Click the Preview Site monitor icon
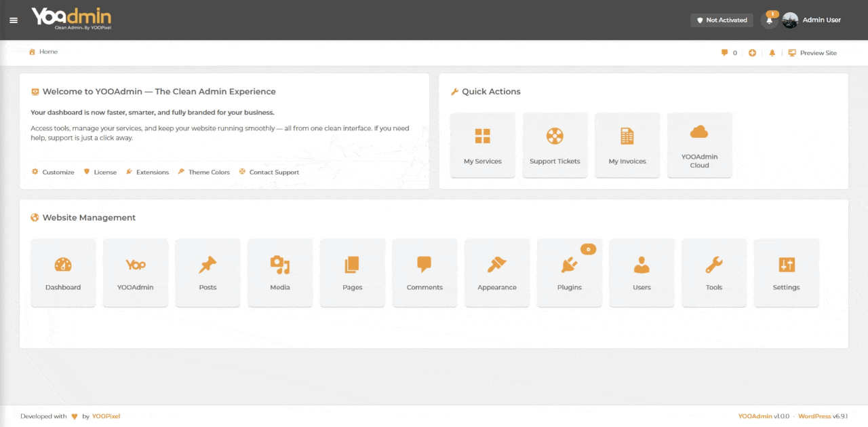The height and width of the screenshot is (427, 868). point(791,53)
